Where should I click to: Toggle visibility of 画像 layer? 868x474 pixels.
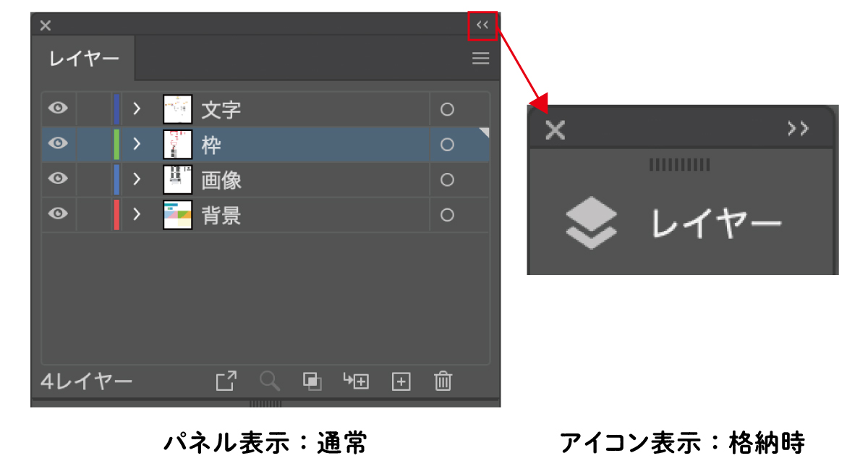58,179
